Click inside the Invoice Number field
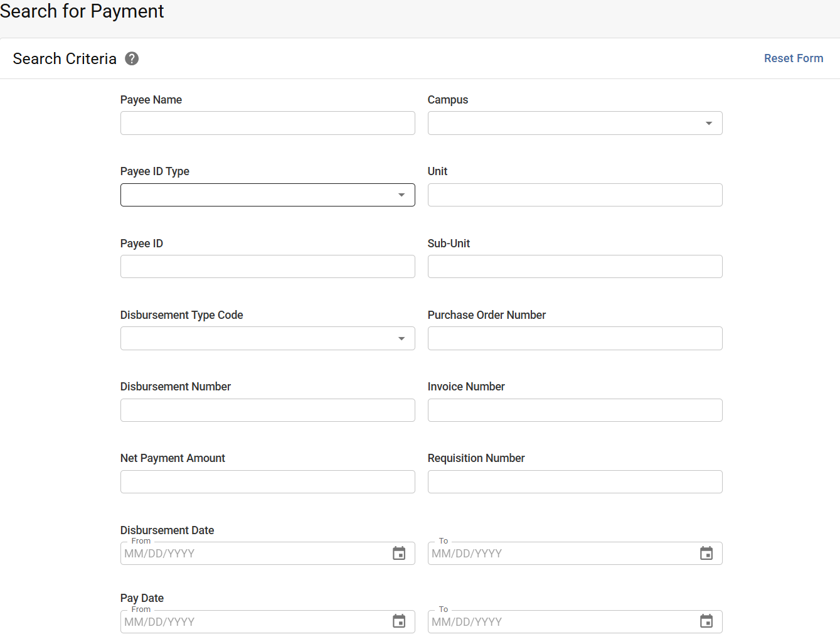Viewport: 840px width, 644px height. click(575, 410)
